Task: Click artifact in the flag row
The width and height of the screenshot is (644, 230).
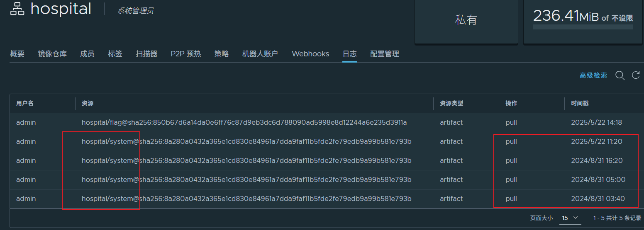Action: tap(451, 123)
